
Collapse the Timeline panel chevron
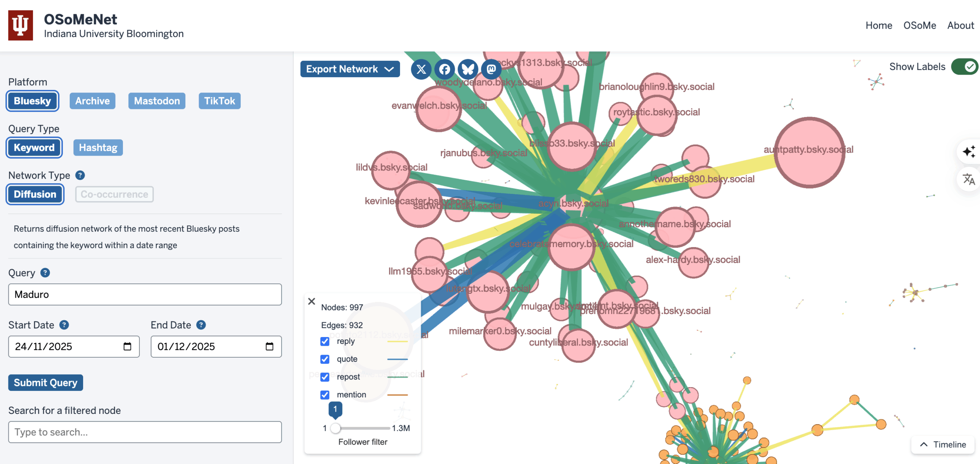[x=923, y=444]
